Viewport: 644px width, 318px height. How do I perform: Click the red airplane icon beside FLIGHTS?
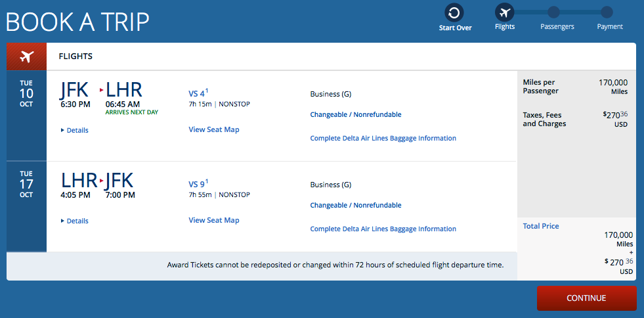coord(26,57)
